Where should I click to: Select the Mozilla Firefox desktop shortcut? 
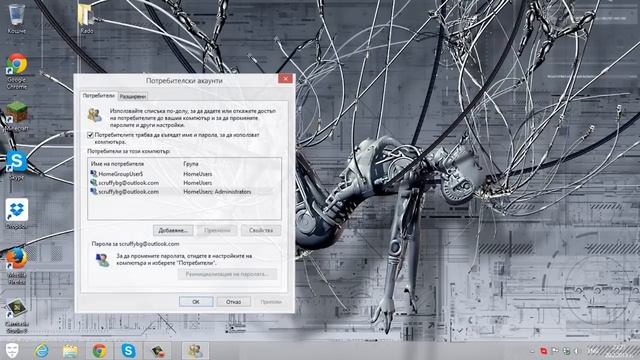click(x=16, y=265)
